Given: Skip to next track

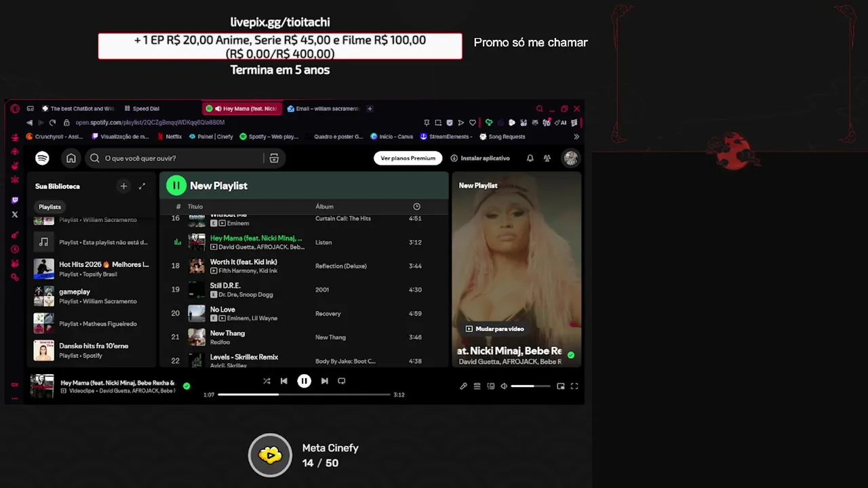Looking at the screenshot, I should [324, 381].
